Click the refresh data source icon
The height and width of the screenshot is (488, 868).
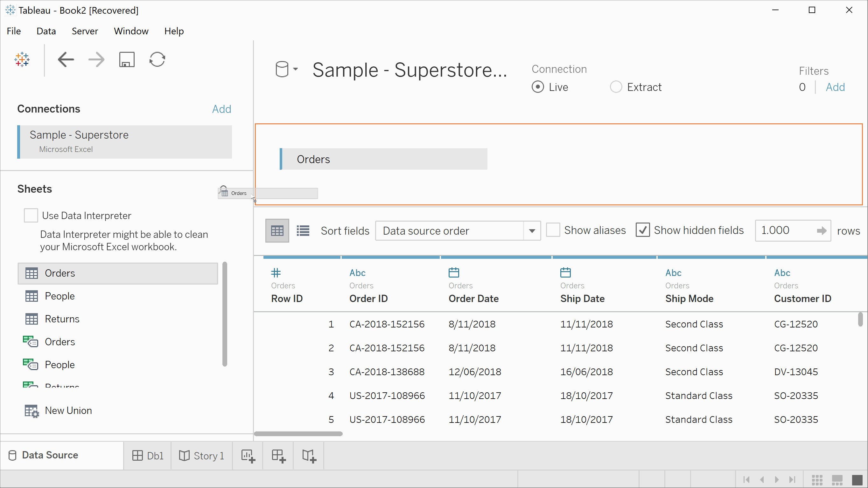[x=157, y=59]
